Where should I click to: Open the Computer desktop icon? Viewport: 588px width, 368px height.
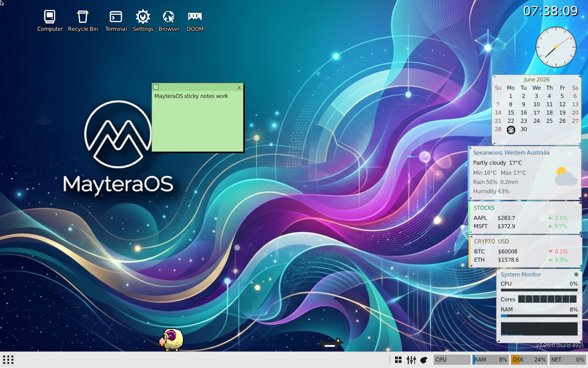[x=50, y=21]
